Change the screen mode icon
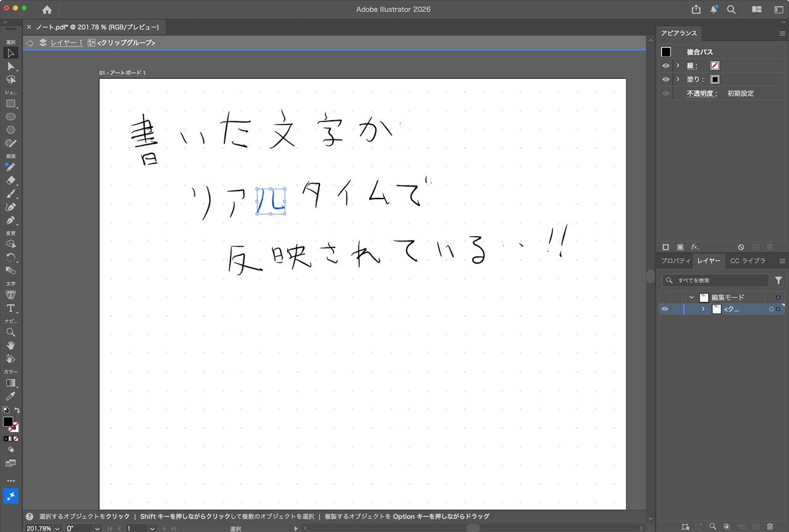 point(10,462)
